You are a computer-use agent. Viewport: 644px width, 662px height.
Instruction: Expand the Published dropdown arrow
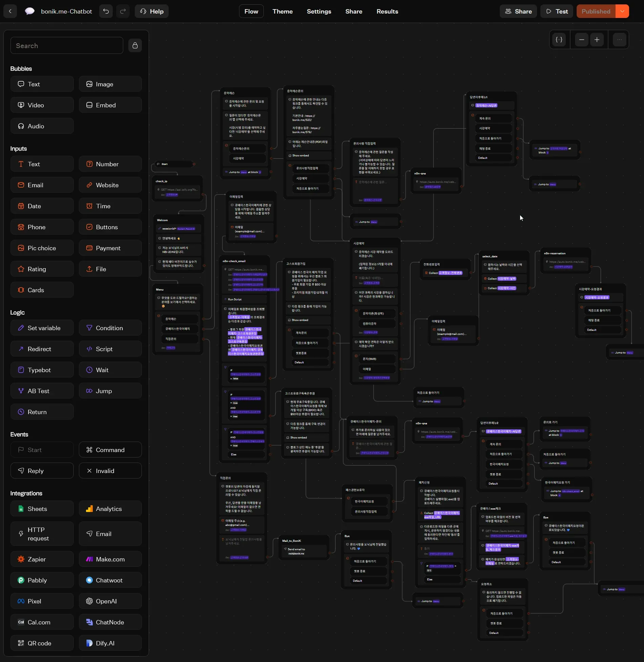622,11
